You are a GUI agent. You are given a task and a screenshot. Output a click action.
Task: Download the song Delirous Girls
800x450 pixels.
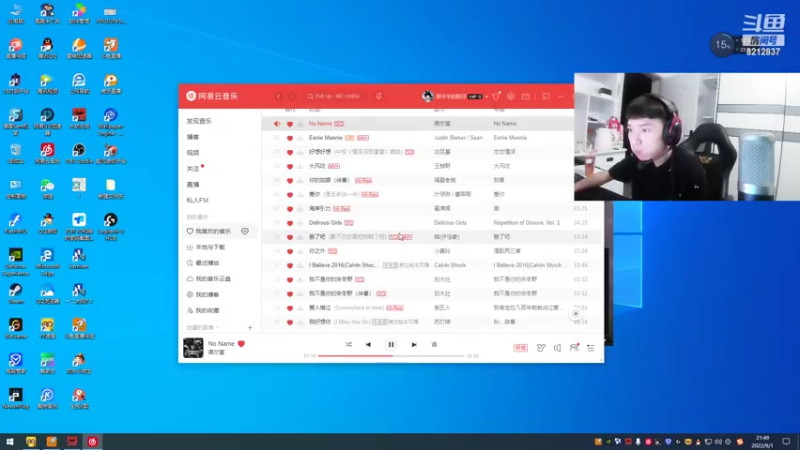[300, 223]
